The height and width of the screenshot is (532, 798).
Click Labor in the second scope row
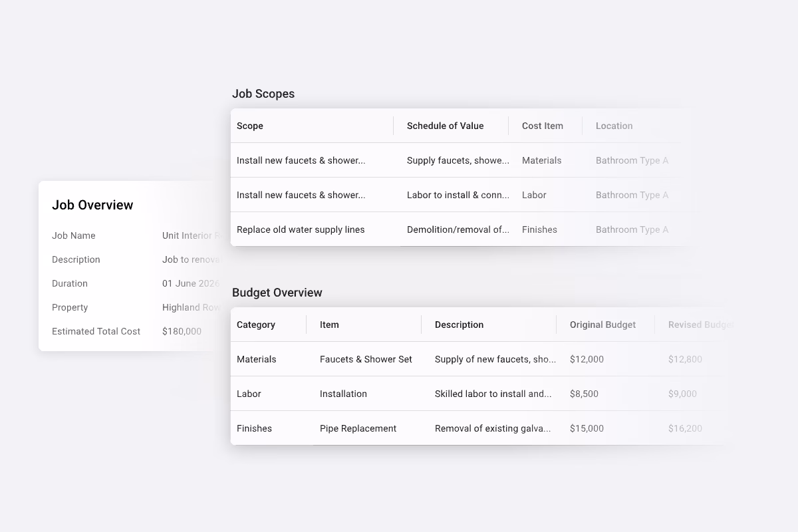pos(534,195)
